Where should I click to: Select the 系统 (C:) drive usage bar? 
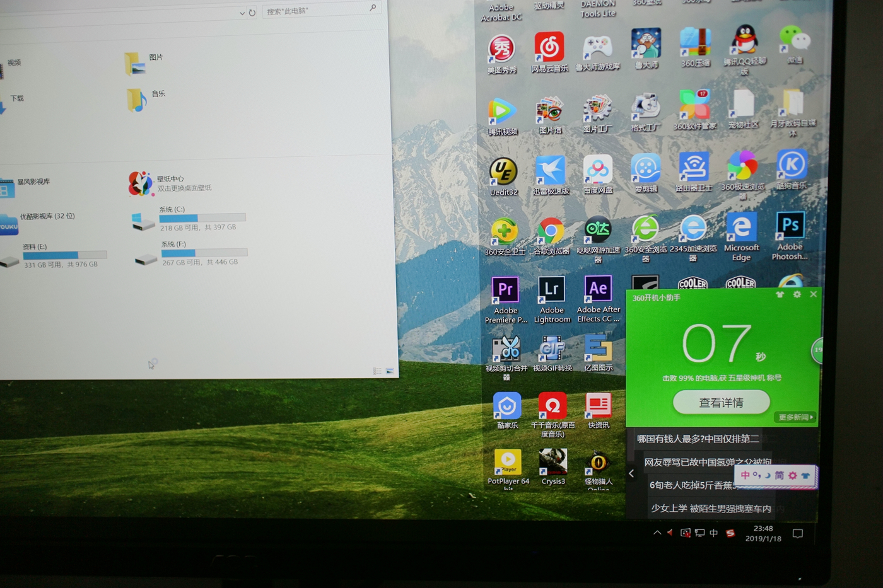[x=202, y=218]
